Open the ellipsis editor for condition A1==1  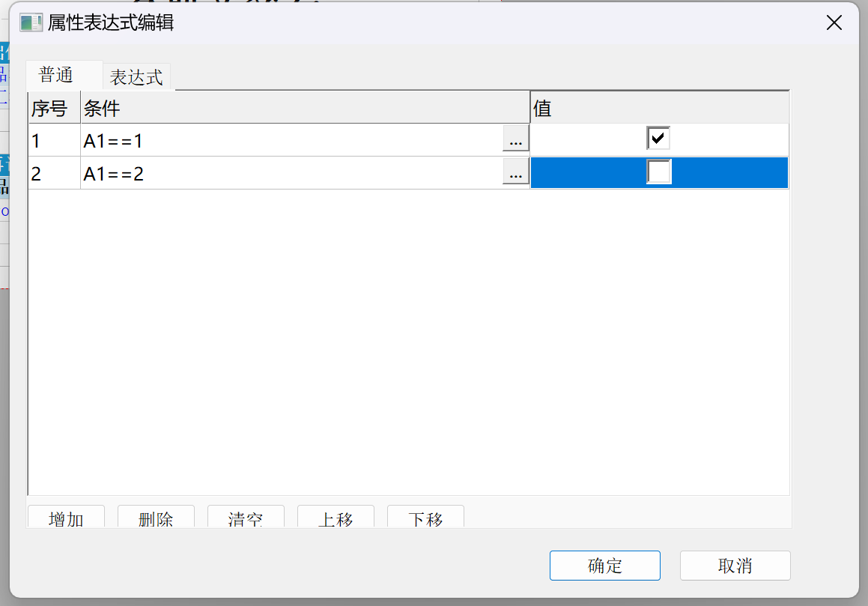(x=515, y=139)
